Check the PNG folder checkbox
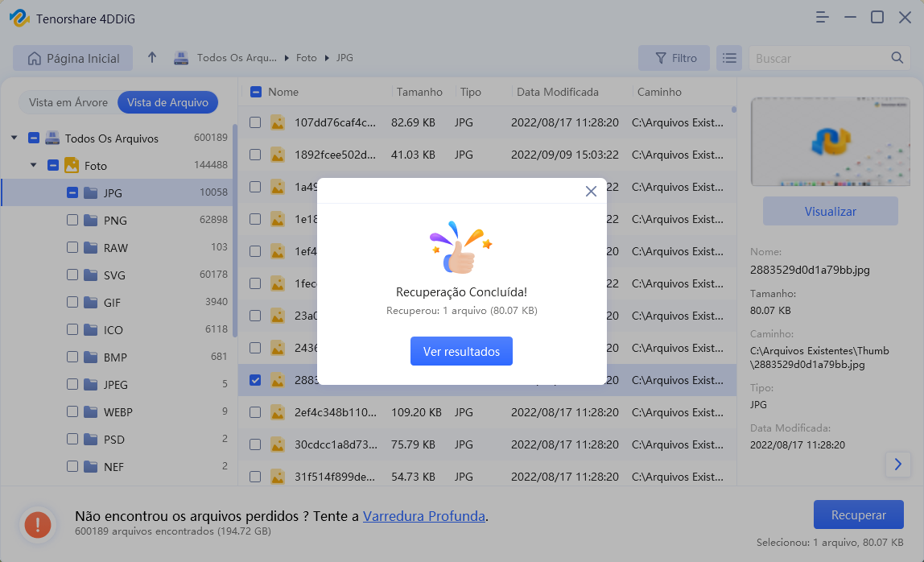The image size is (924, 562). click(72, 220)
